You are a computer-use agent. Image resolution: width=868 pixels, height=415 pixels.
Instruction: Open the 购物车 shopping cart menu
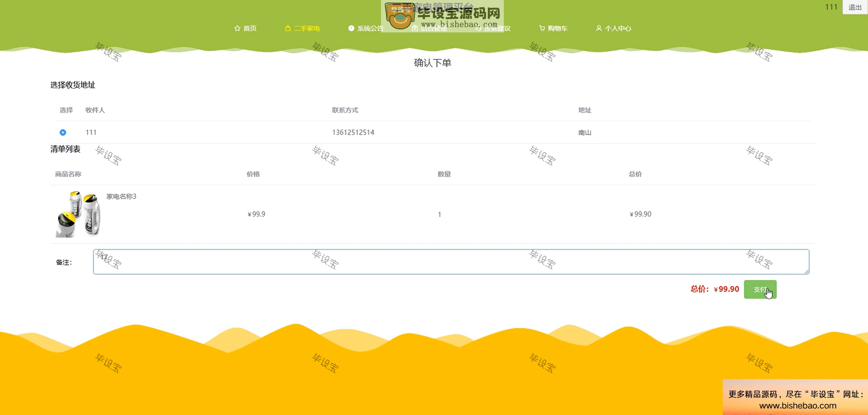[553, 28]
